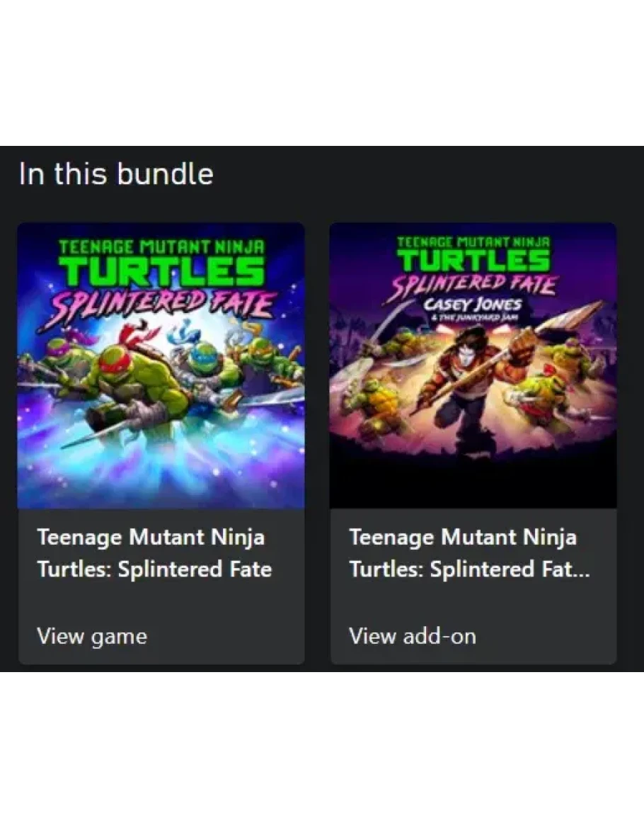Click the "In this bundle" heading

116,174
